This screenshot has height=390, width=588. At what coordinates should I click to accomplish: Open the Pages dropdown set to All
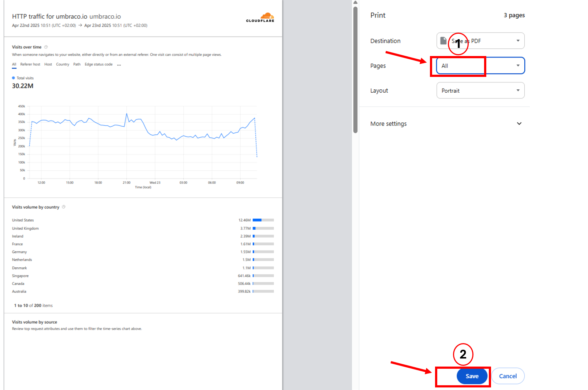[x=480, y=66]
